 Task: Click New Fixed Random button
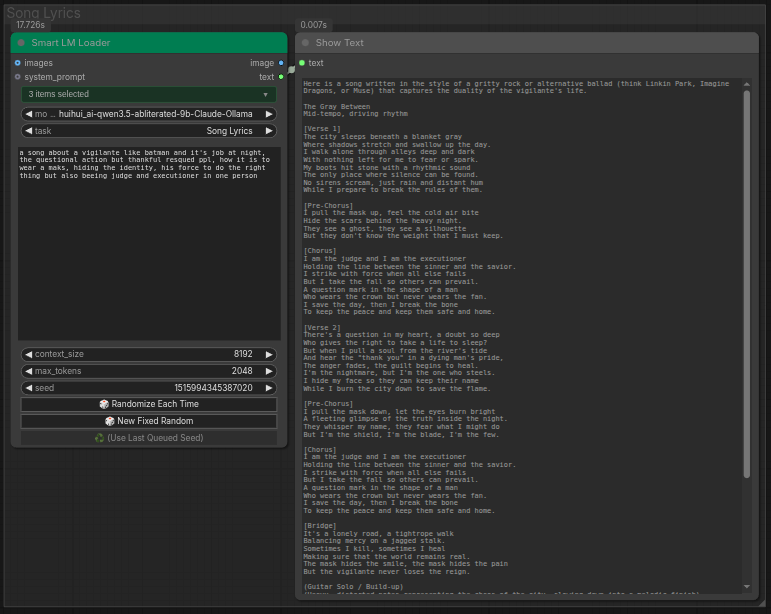[x=148, y=421]
